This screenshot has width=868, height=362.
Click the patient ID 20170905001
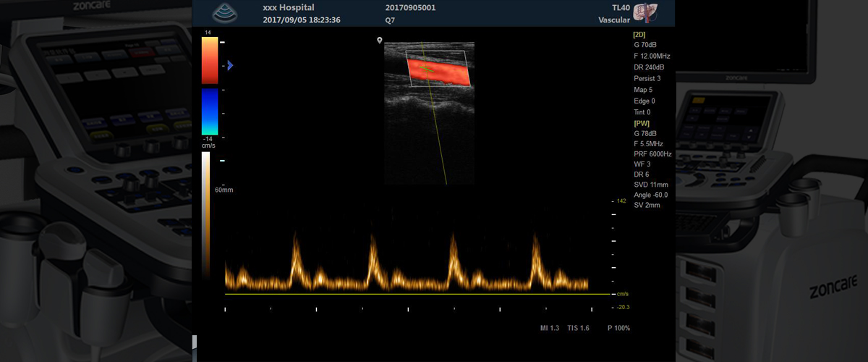(411, 7)
